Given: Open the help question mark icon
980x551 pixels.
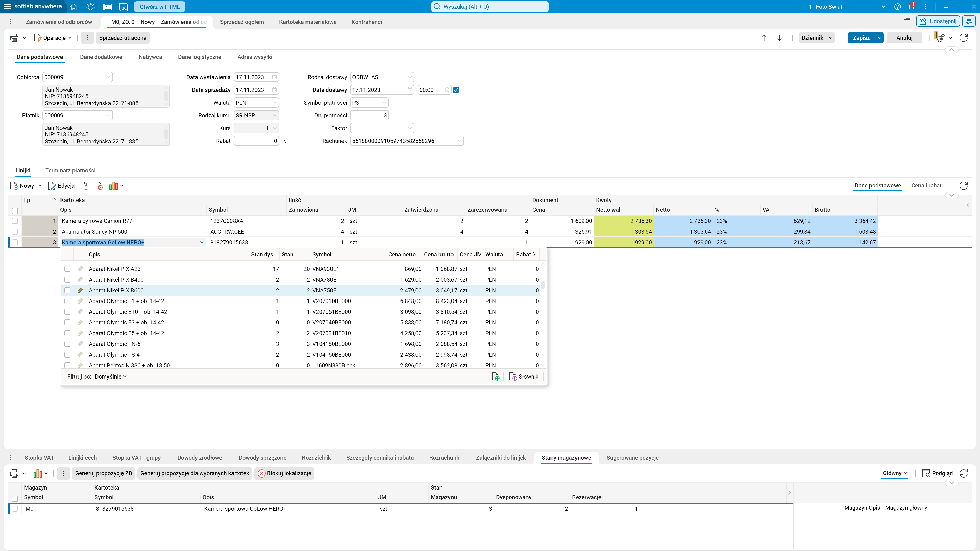Looking at the screenshot, I should pos(897,7).
